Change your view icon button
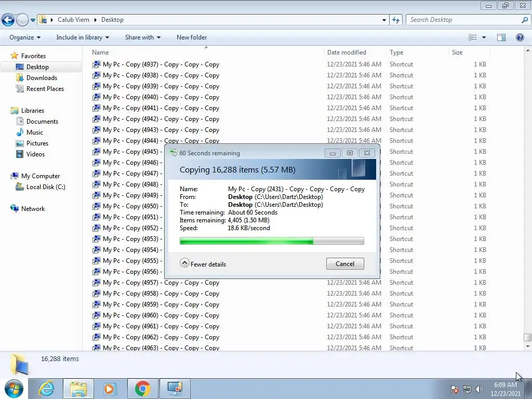 [472, 37]
